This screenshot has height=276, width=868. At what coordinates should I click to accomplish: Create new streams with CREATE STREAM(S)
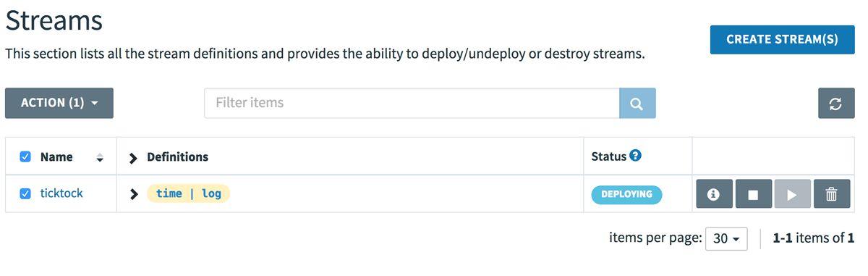point(783,39)
